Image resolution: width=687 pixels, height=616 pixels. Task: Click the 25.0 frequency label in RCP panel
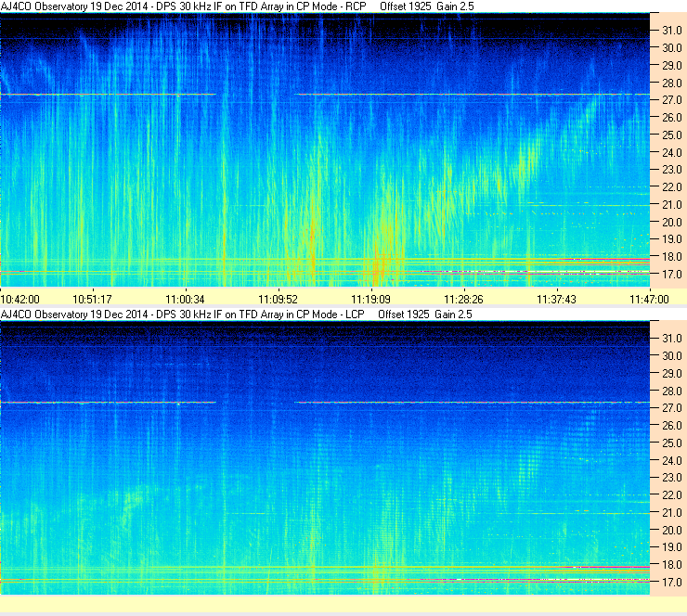pos(671,135)
